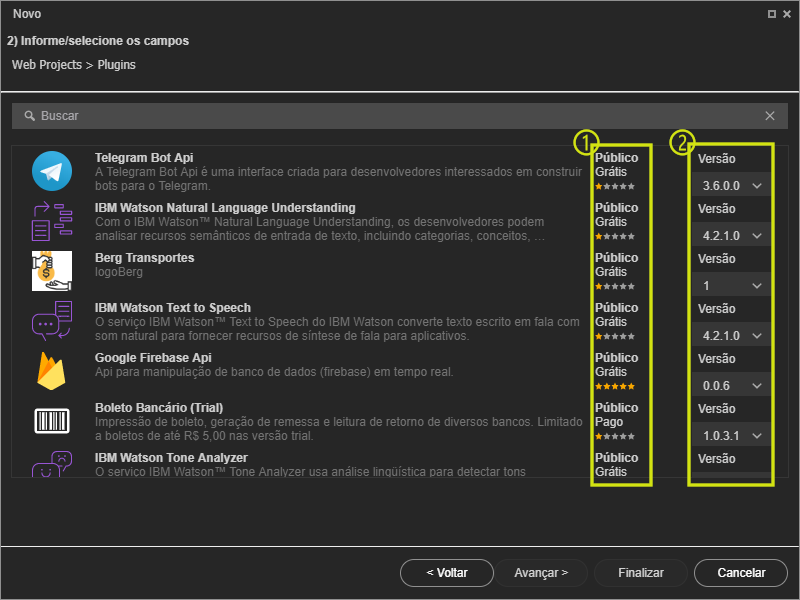Screen dimensions: 800x600
Task: Select the Google Firebase Api plugin title
Action: [153, 358]
